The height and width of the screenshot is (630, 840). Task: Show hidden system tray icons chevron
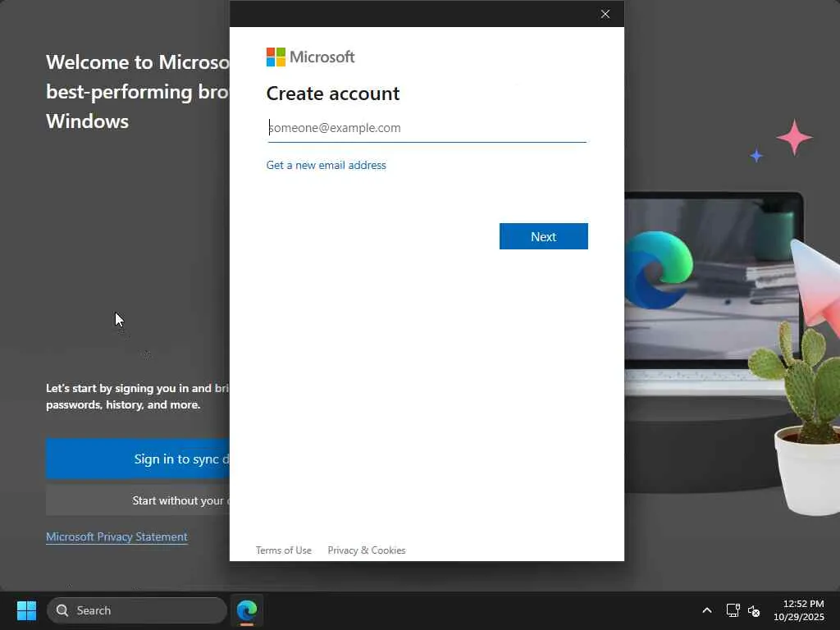tap(706, 610)
